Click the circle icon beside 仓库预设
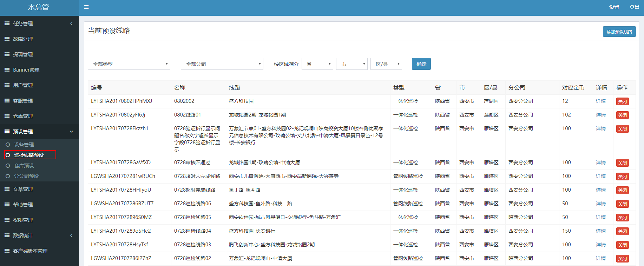This screenshot has height=266, width=644. pos(8,166)
